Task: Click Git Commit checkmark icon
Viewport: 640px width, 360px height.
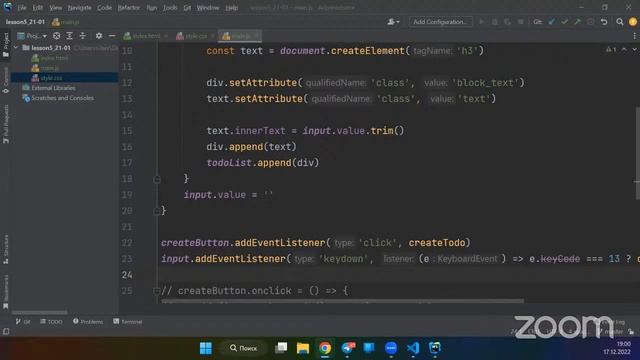Action: coord(564,22)
